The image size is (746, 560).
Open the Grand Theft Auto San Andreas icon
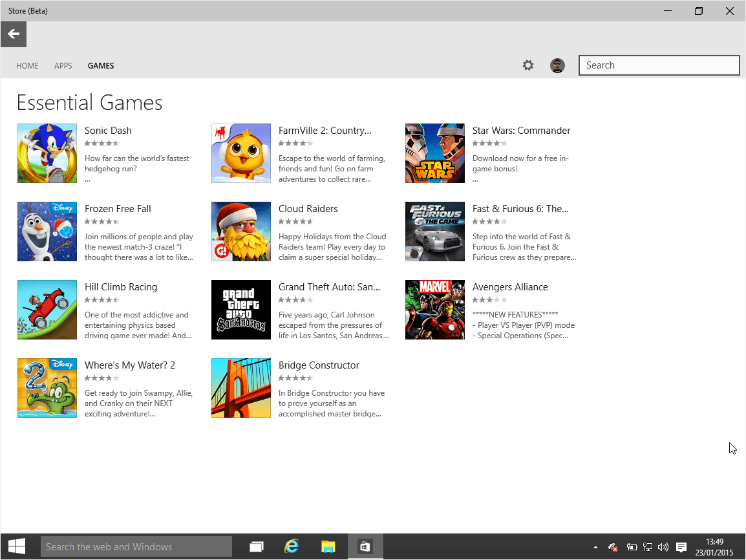(x=241, y=310)
